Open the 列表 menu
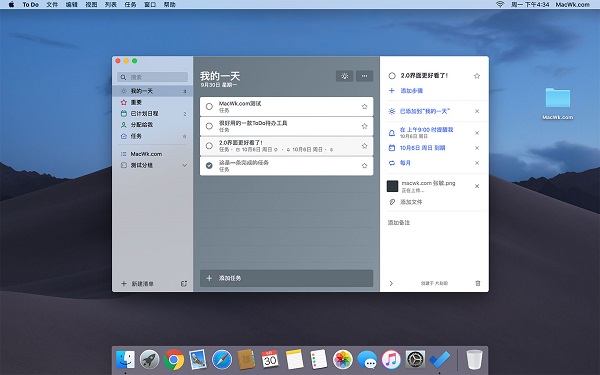 [x=111, y=5]
